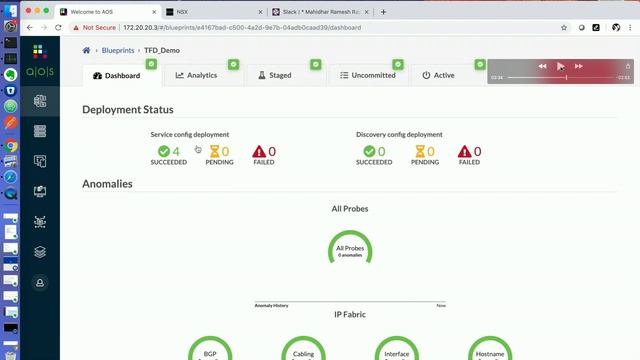Open the monitor Resources sidebar icon

[40, 191]
